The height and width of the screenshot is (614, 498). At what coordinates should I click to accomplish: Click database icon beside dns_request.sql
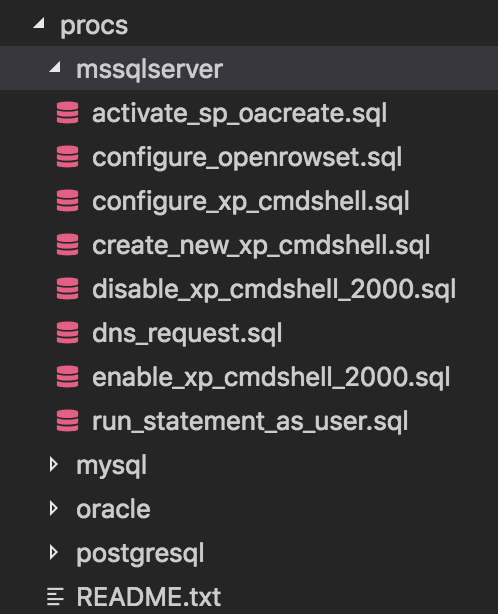coord(67,333)
